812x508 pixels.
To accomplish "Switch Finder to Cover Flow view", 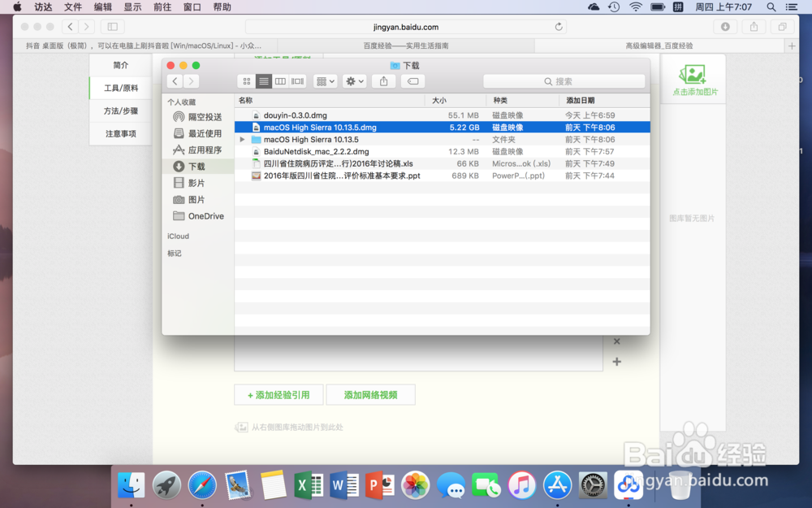I will pos(297,81).
